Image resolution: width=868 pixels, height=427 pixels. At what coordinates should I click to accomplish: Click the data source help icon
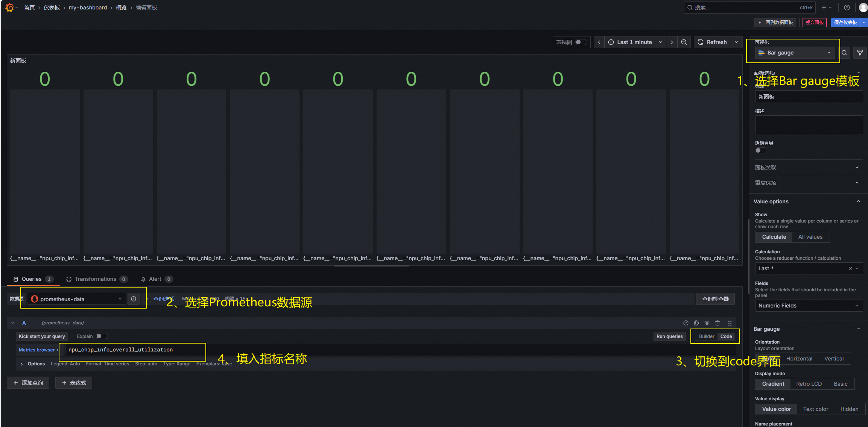click(134, 299)
